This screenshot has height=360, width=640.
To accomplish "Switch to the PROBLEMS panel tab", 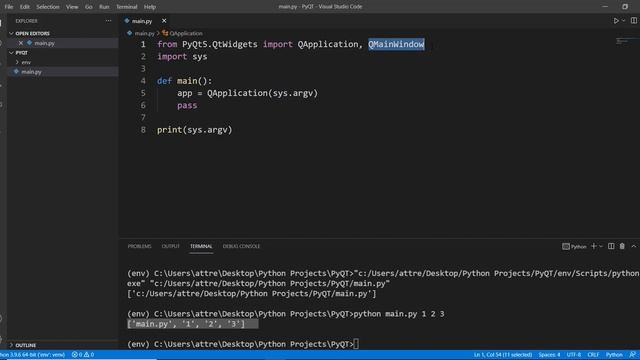I will coord(140,247).
